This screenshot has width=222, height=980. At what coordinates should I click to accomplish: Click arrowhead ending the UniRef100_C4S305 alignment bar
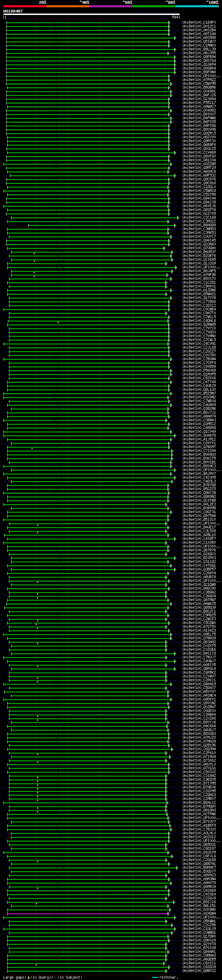175,478
